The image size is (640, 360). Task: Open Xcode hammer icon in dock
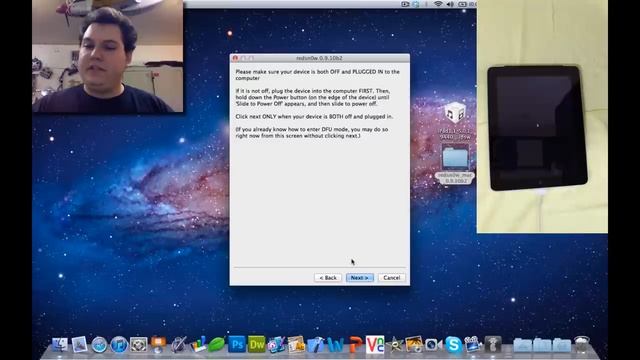point(316,345)
